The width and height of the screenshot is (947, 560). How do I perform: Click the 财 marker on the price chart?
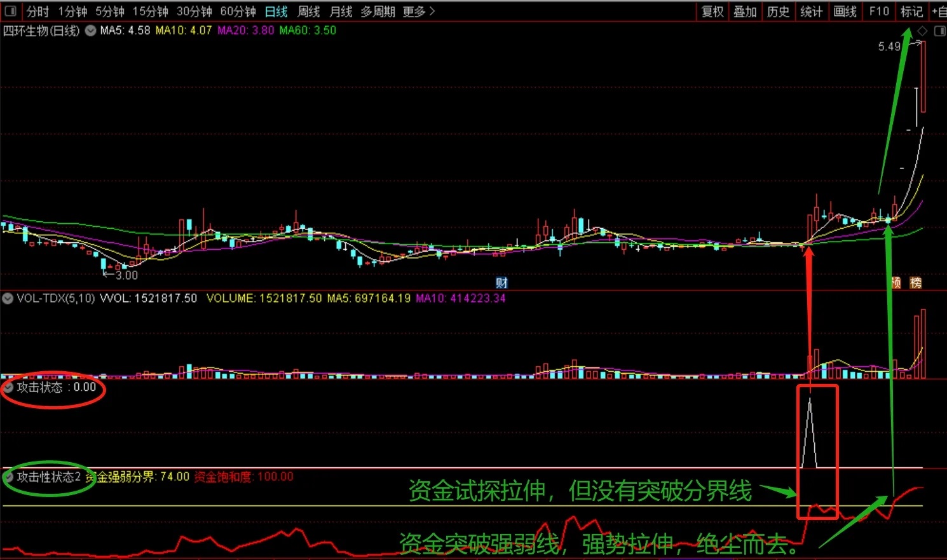point(501,283)
